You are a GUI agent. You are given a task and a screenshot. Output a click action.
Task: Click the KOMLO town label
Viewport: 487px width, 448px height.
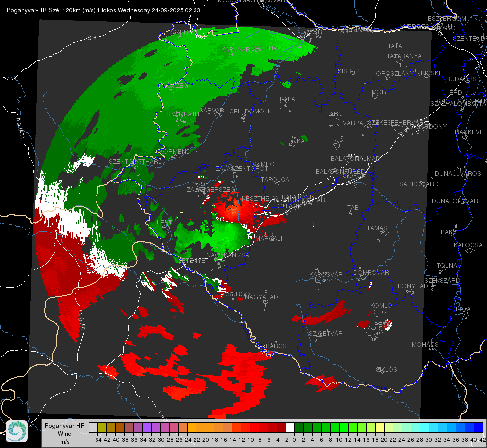[x=381, y=305]
